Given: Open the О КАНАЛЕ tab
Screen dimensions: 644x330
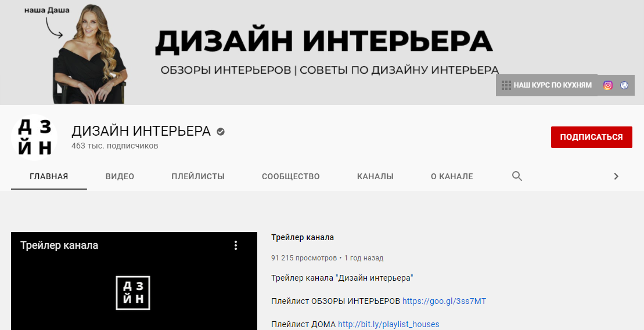Looking at the screenshot, I should (x=452, y=176).
